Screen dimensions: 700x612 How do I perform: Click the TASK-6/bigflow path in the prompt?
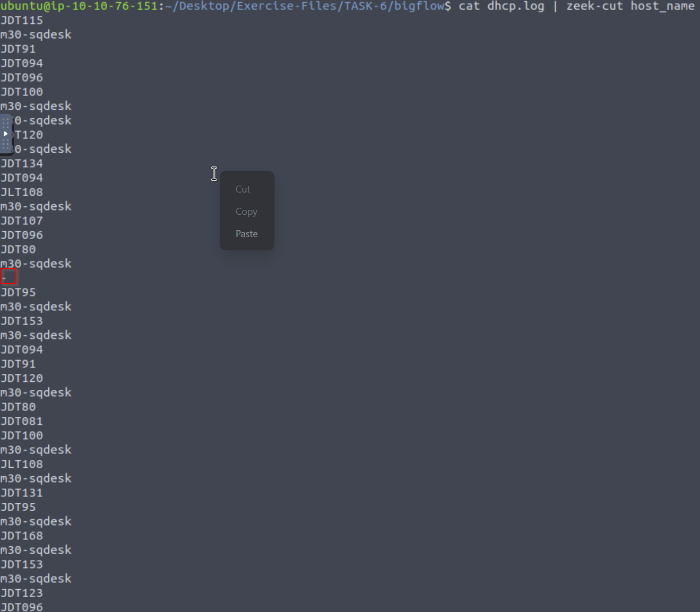click(x=394, y=6)
